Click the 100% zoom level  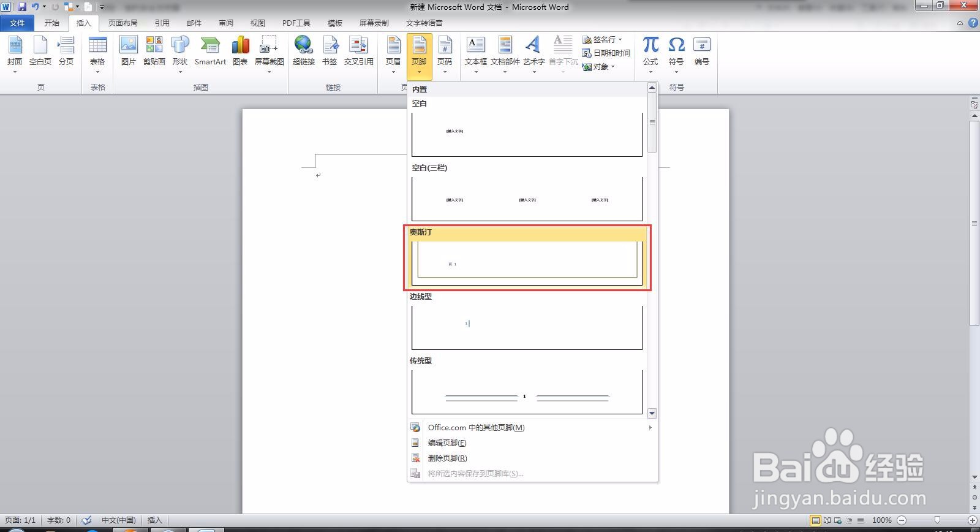(x=882, y=520)
